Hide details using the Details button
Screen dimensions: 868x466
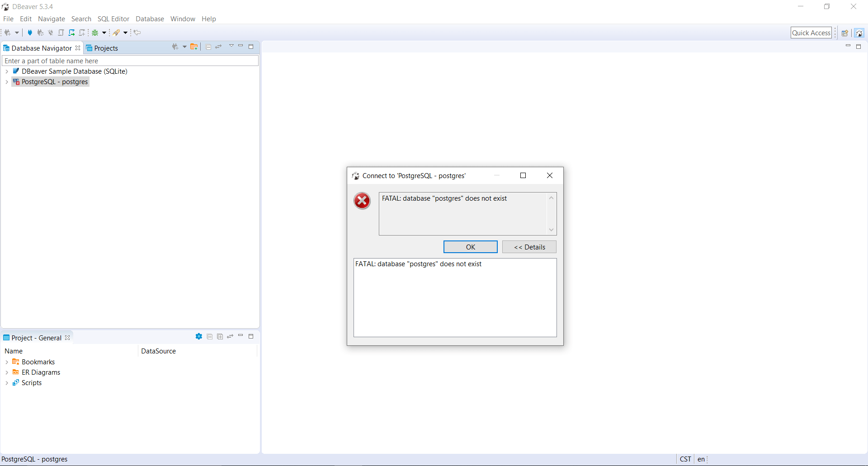click(x=529, y=247)
